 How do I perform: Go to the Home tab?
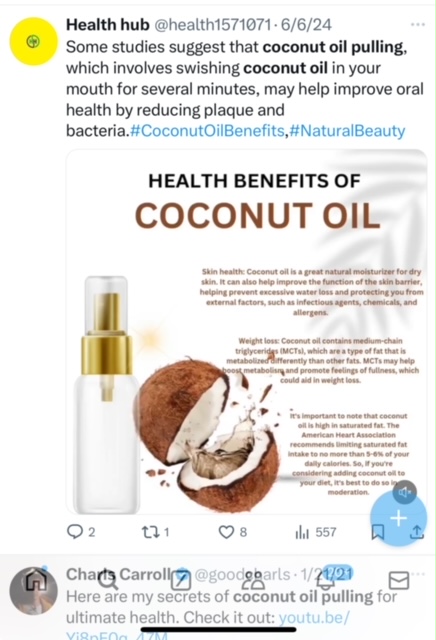(36, 581)
